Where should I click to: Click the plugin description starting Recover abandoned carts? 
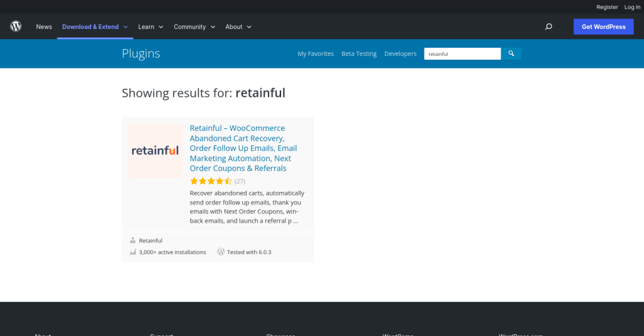pyautogui.click(x=247, y=206)
